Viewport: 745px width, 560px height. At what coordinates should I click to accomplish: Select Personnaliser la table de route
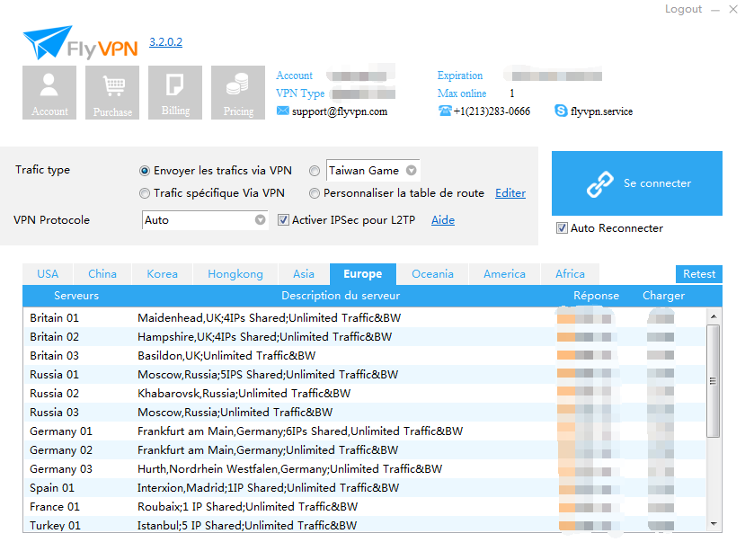314,193
